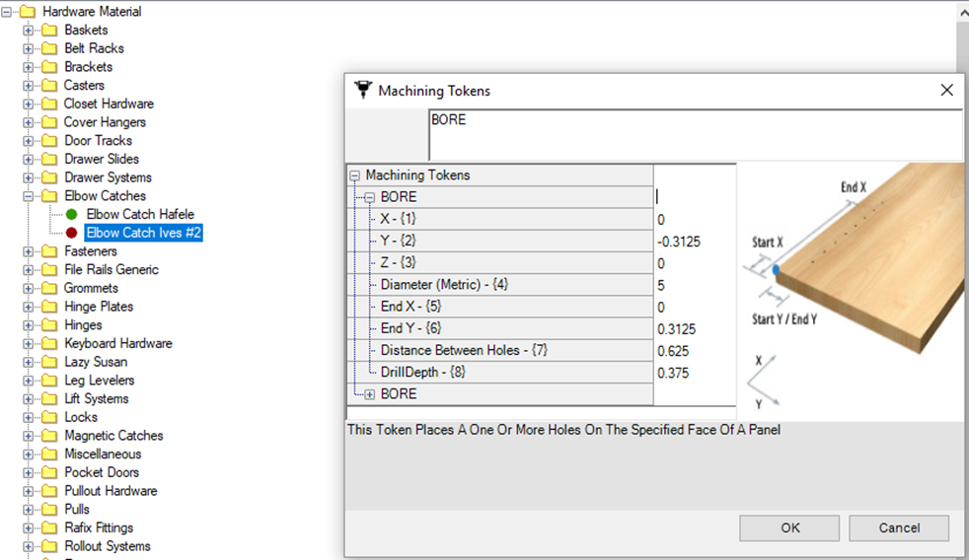Click the Drawer Slides folder icon
969x560 pixels.
(48, 159)
